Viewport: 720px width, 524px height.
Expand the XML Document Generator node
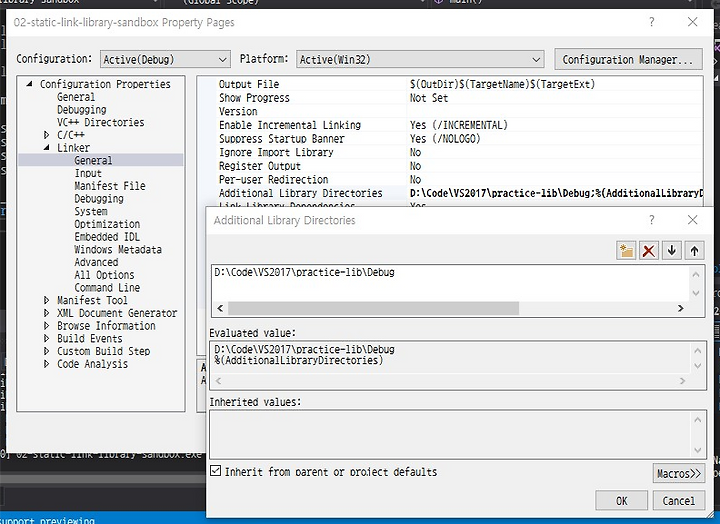tap(46, 313)
